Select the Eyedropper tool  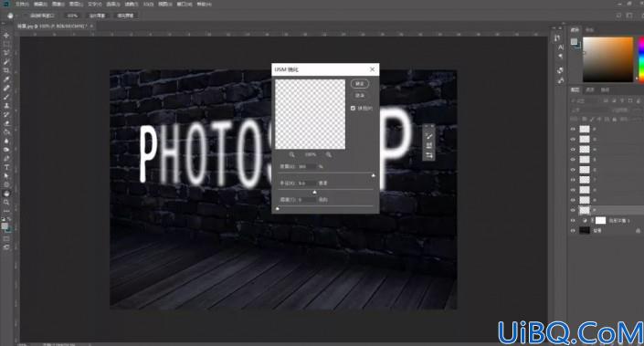[6, 79]
